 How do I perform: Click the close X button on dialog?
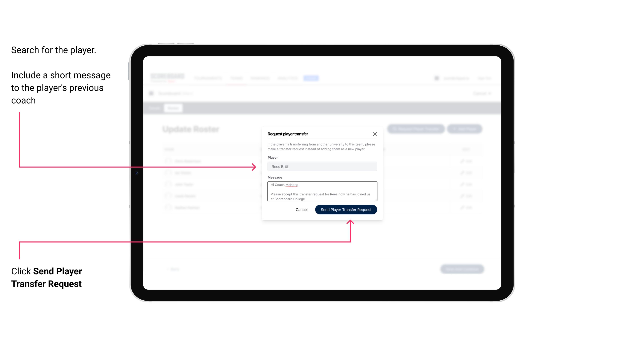point(375,134)
